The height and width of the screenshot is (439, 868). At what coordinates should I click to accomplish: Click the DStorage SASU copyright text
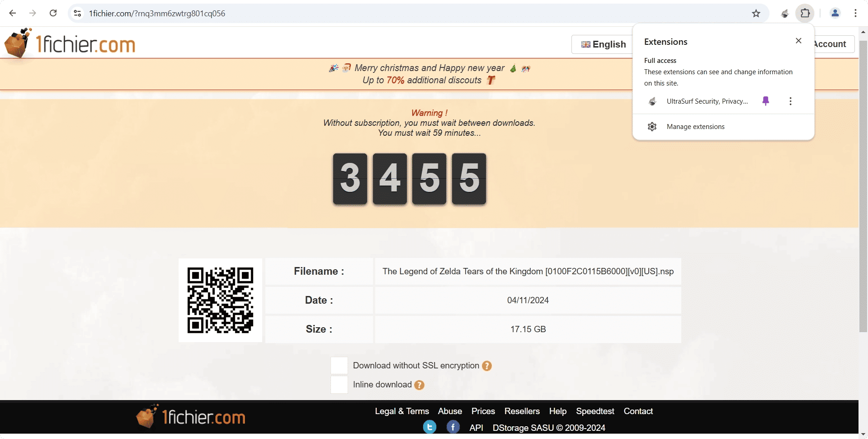point(549,428)
